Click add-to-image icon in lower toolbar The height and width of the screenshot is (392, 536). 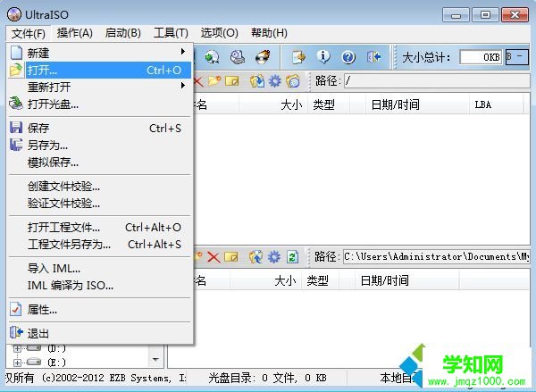(x=256, y=257)
